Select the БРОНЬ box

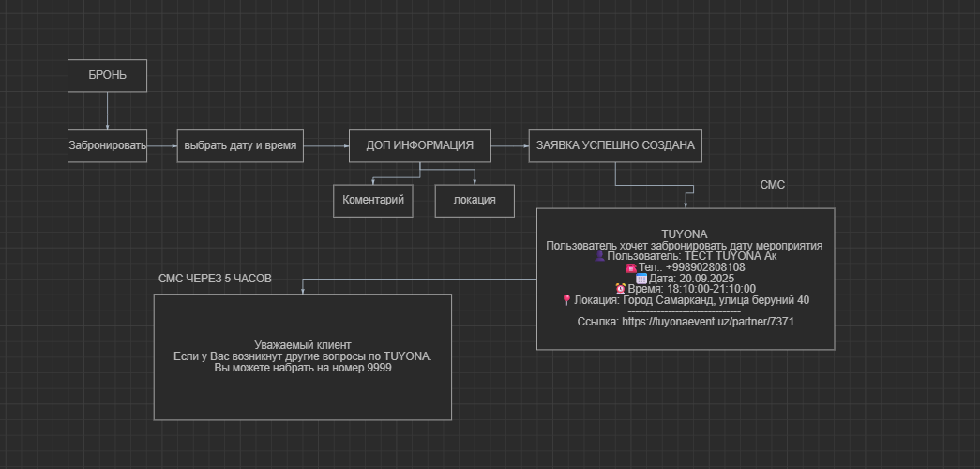point(108,76)
